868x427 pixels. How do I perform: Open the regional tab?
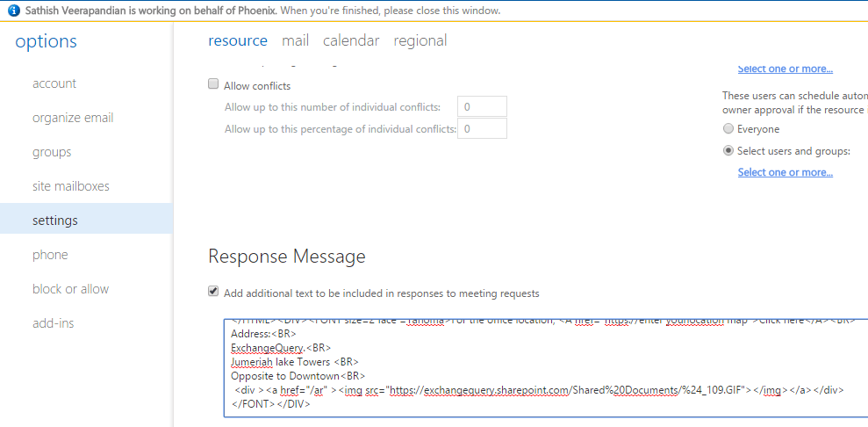(x=420, y=40)
